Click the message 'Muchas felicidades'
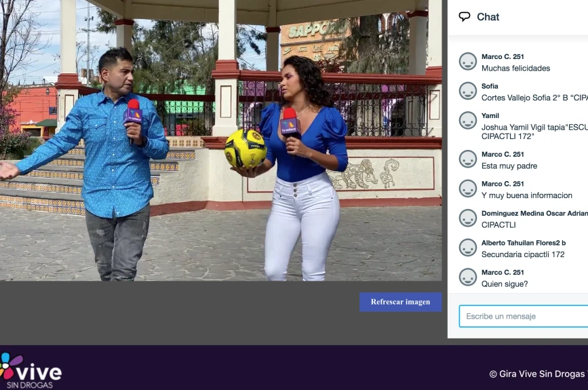The height and width of the screenshot is (390, 588). (x=515, y=69)
